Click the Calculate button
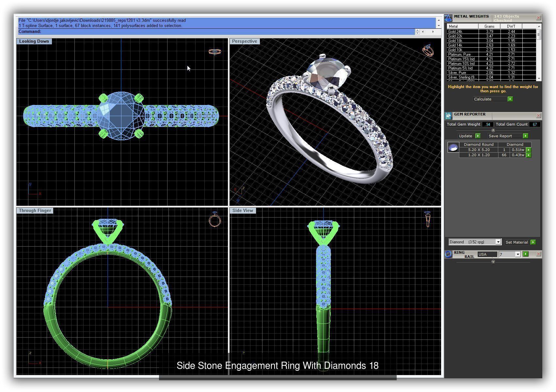 490,99
